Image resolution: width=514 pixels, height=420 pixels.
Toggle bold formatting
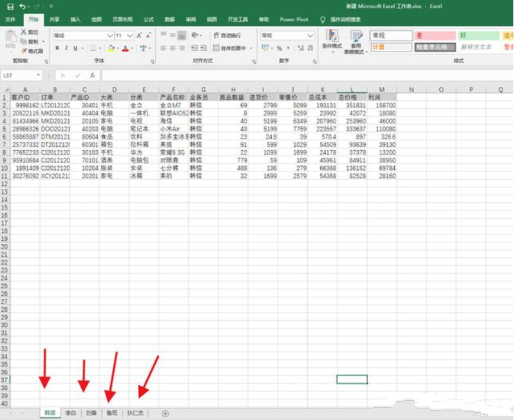[57, 48]
